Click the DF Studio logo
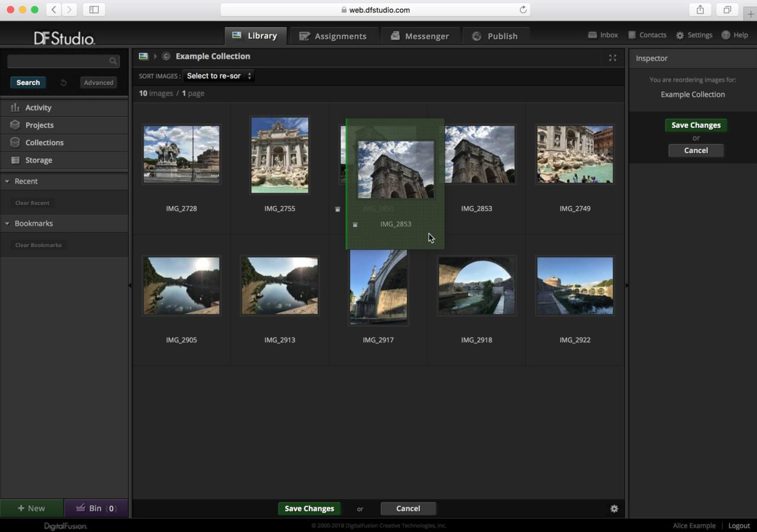 64,38
